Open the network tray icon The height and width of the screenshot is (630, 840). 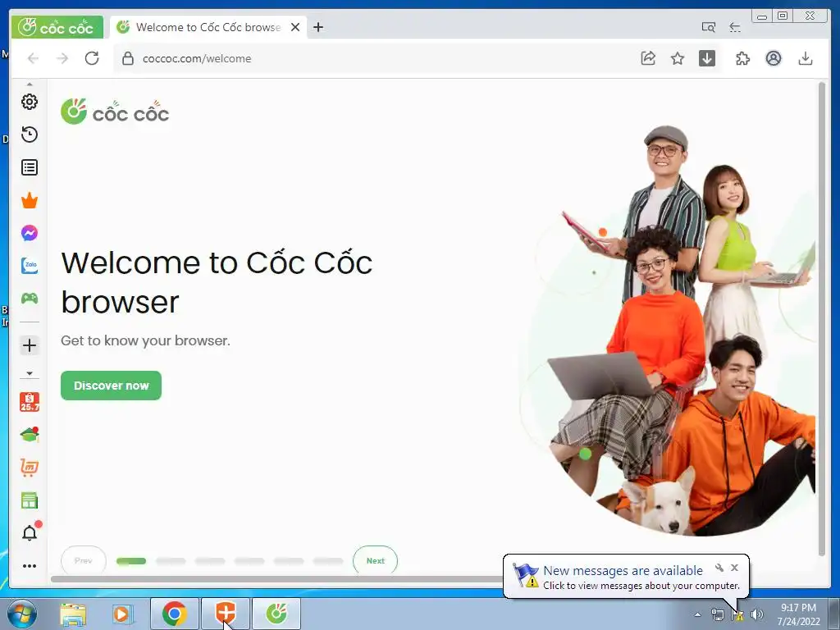[x=717, y=614]
